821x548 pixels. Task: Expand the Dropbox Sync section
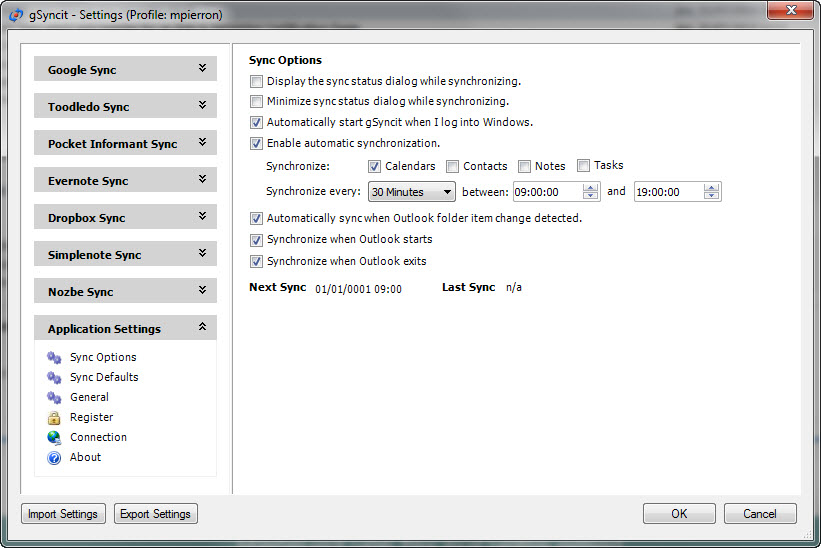click(125, 217)
